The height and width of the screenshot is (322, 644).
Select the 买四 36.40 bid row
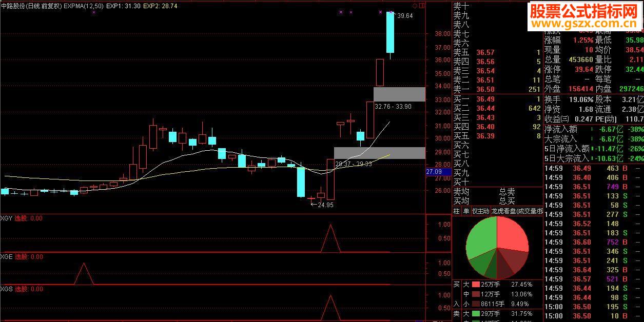(x=497, y=127)
